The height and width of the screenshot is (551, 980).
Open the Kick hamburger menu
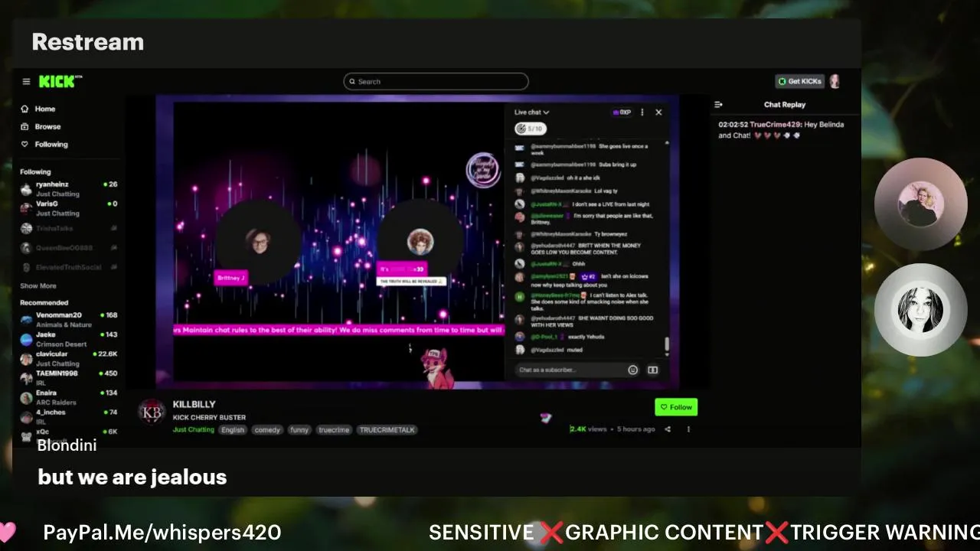coord(26,81)
